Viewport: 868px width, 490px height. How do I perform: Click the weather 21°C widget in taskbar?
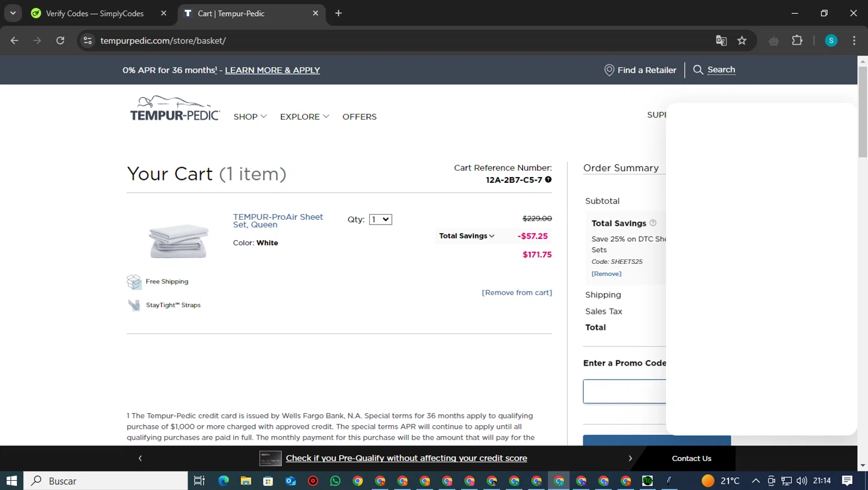point(720,481)
